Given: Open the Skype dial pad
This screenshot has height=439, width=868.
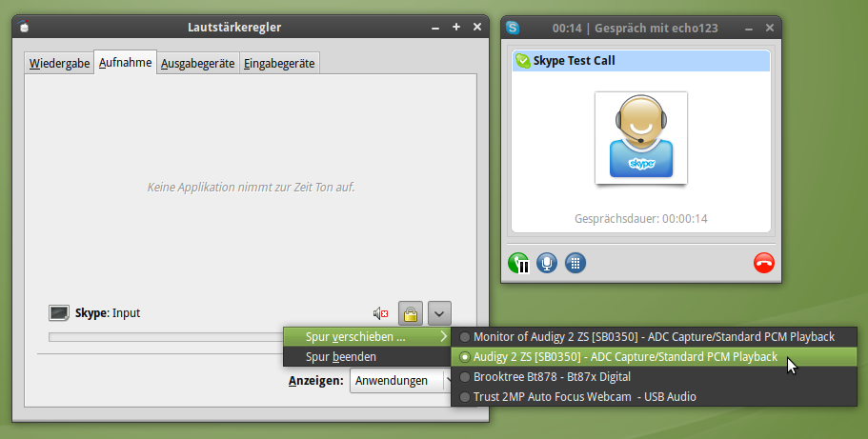Looking at the screenshot, I should pyautogui.click(x=575, y=264).
